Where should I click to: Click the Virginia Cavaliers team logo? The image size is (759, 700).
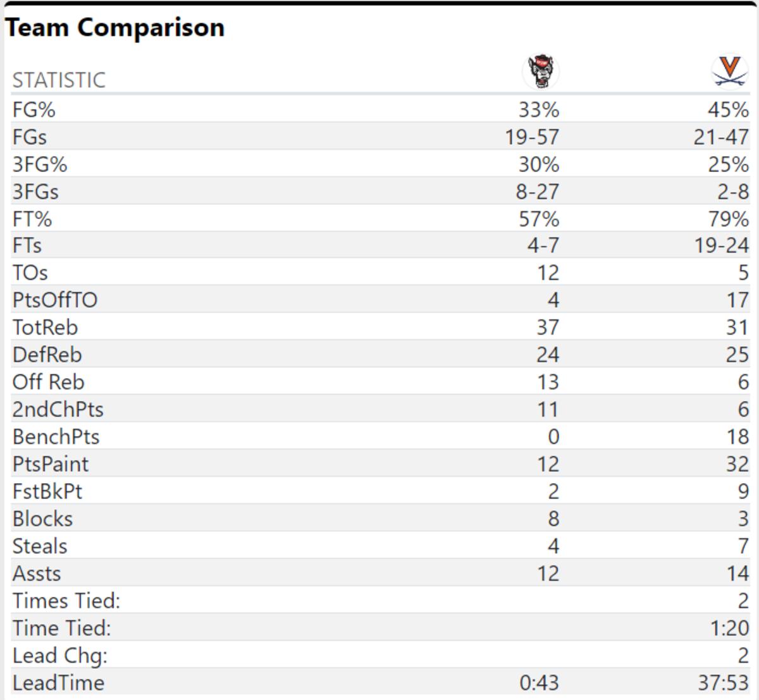[730, 71]
